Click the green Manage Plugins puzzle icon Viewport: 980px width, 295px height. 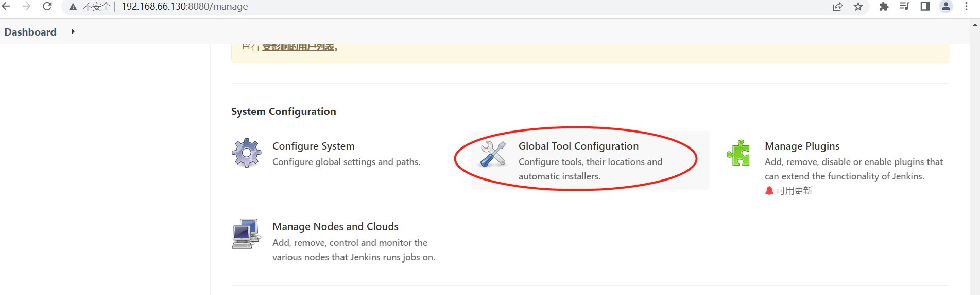click(738, 153)
